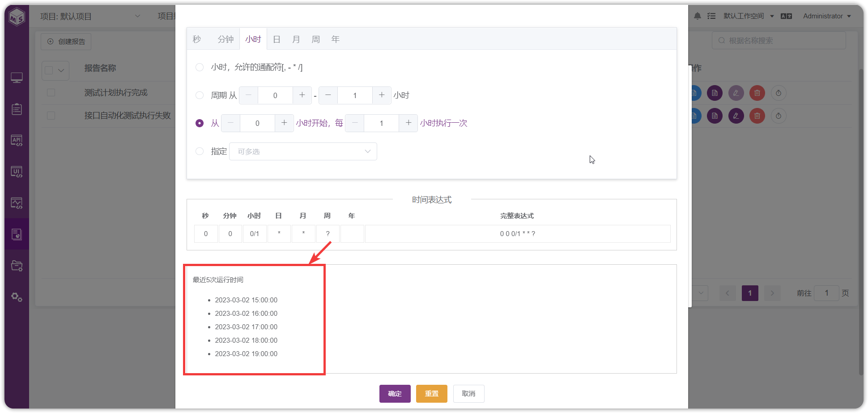
Task: Select the 周期 从 radio option
Action: 200,95
